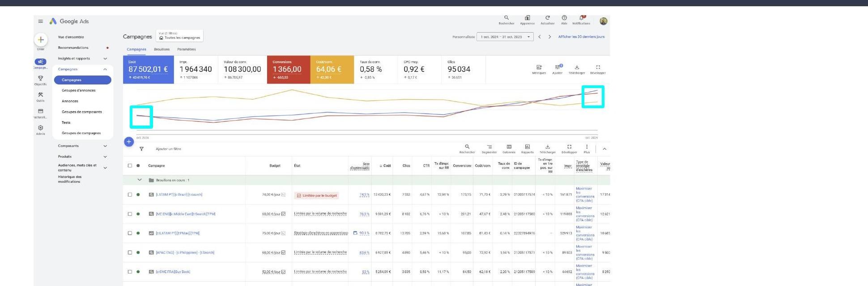The width and height of the screenshot is (868, 286).
Task: Switch to the Brouillons tab
Action: 162,49
